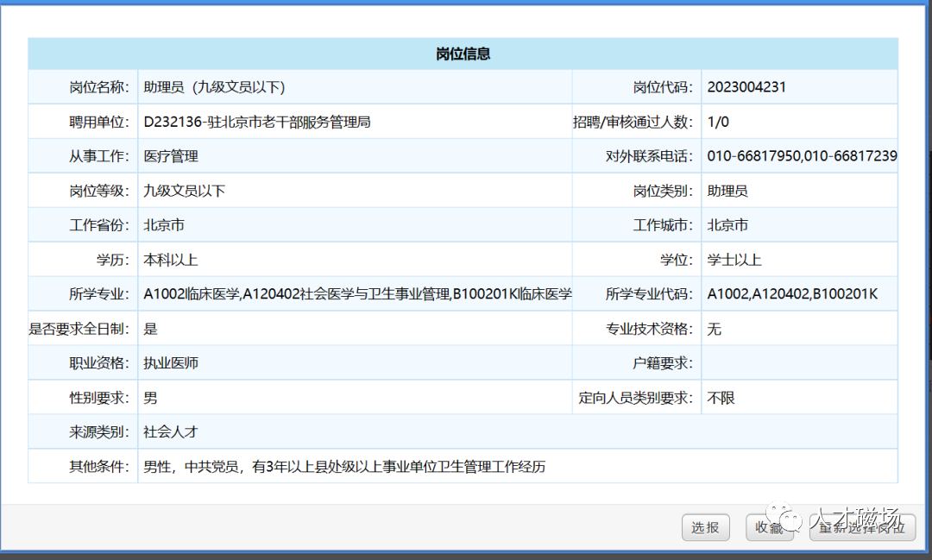
Task: Select the position code 2023004231
Action: click(746, 87)
